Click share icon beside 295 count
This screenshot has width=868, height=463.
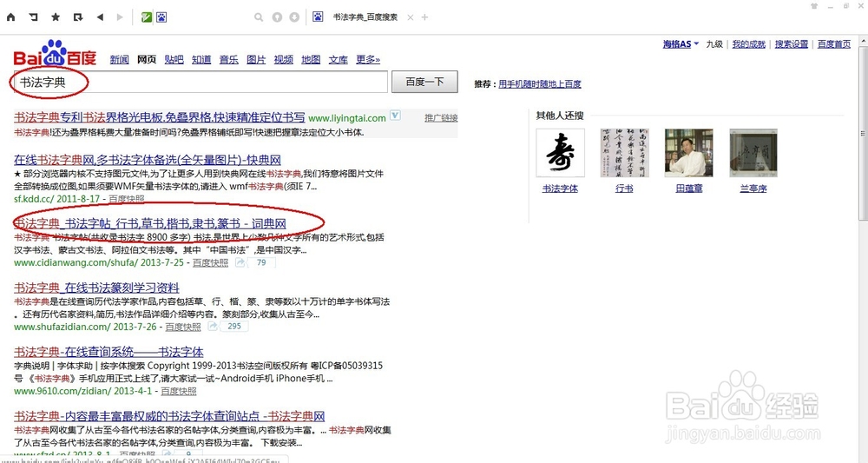pyautogui.click(x=214, y=327)
